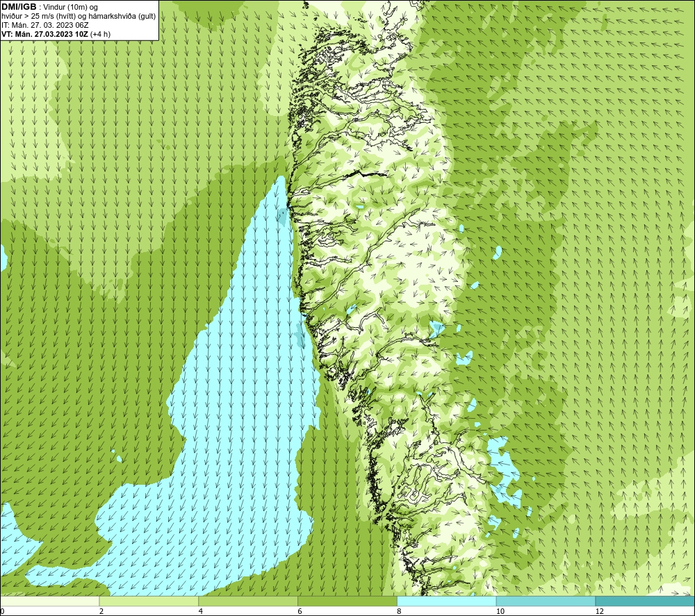Click the scale label '0'
The image size is (695, 616).
point(2,612)
